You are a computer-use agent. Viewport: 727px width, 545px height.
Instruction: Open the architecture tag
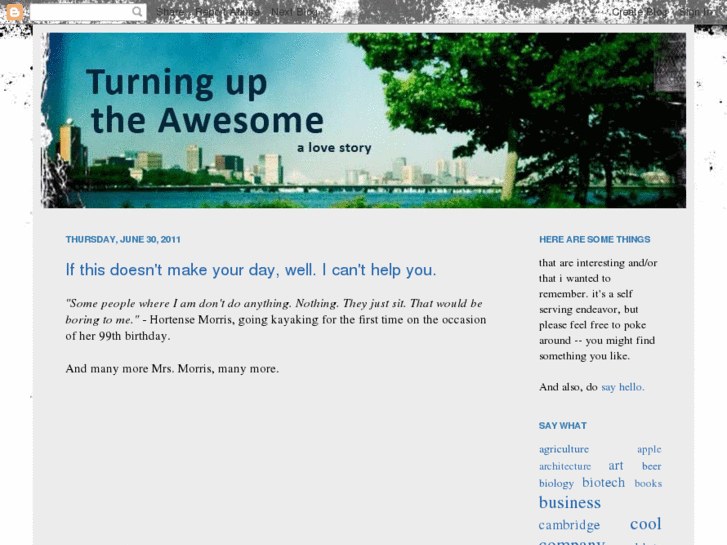[565, 466]
